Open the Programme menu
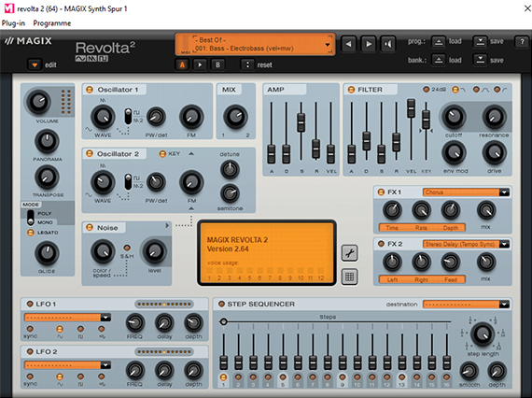 (x=52, y=23)
